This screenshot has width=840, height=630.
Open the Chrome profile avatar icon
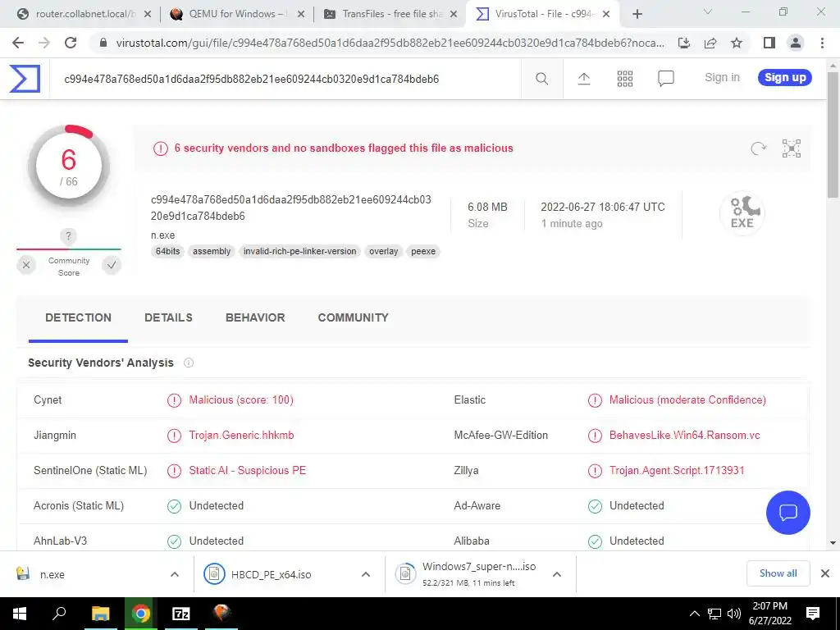pyautogui.click(x=796, y=43)
